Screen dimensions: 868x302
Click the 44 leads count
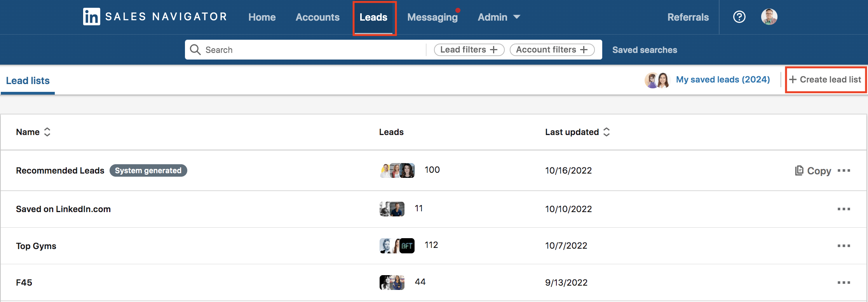coord(420,282)
